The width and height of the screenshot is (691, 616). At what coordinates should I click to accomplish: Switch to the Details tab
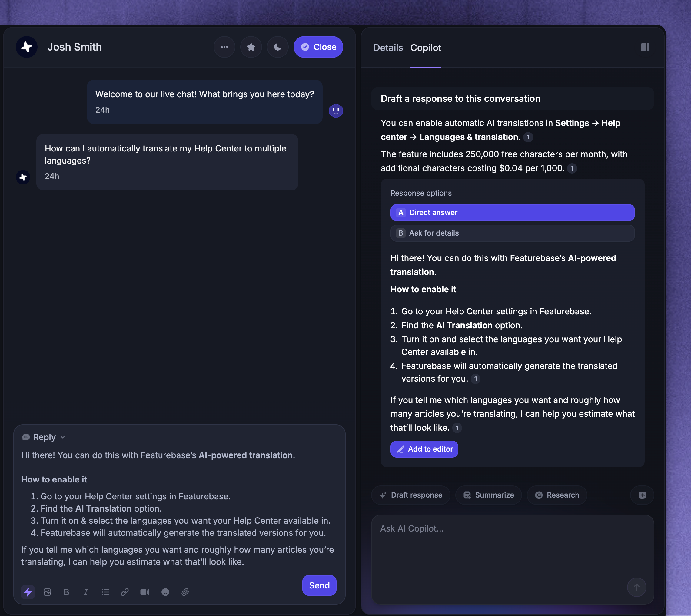point(388,48)
